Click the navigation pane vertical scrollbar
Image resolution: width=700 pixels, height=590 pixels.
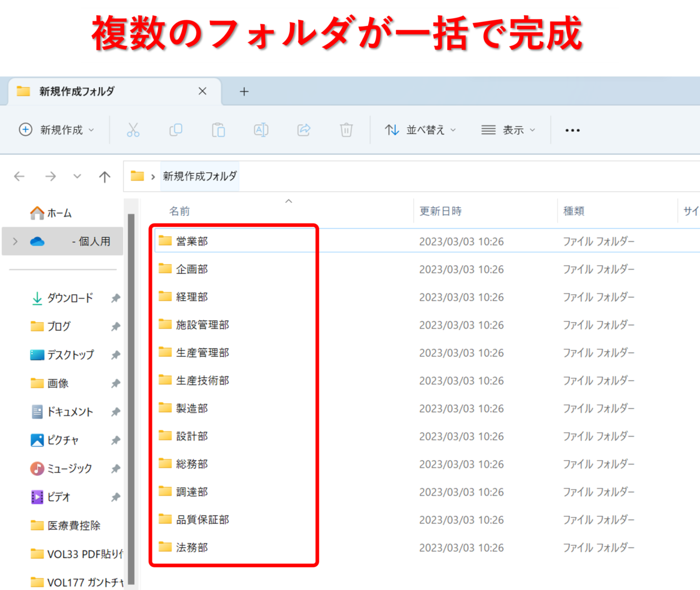[131, 398]
